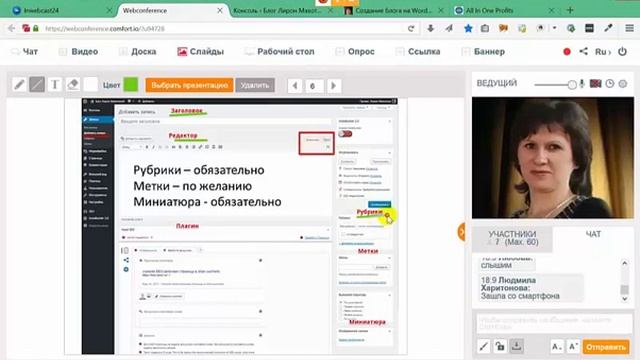The width and height of the screenshot is (640, 360).
Task: Open a new browser tab with plus
Action: [570, 10]
